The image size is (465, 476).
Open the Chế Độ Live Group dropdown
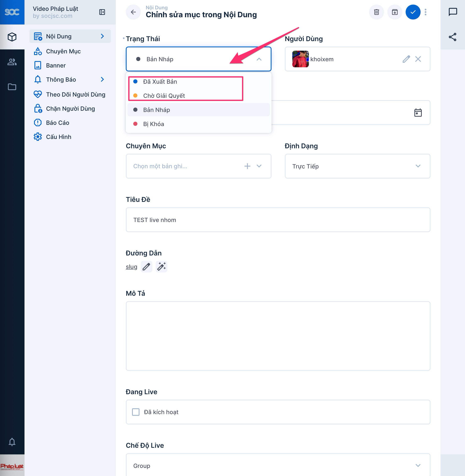point(278,465)
